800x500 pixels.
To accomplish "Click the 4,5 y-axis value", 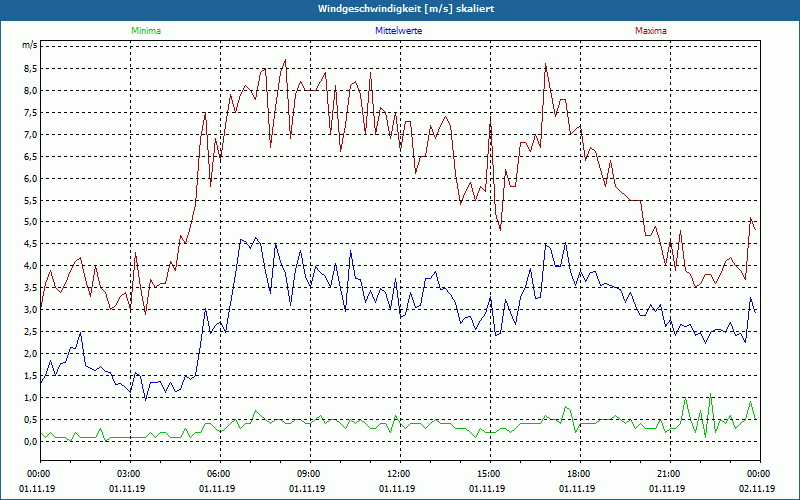I will click(29, 243).
